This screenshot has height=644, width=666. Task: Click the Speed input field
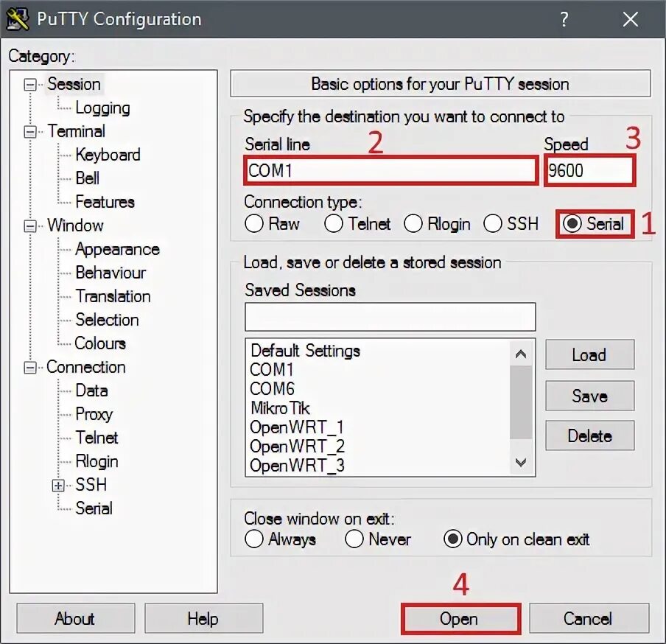click(x=589, y=171)
